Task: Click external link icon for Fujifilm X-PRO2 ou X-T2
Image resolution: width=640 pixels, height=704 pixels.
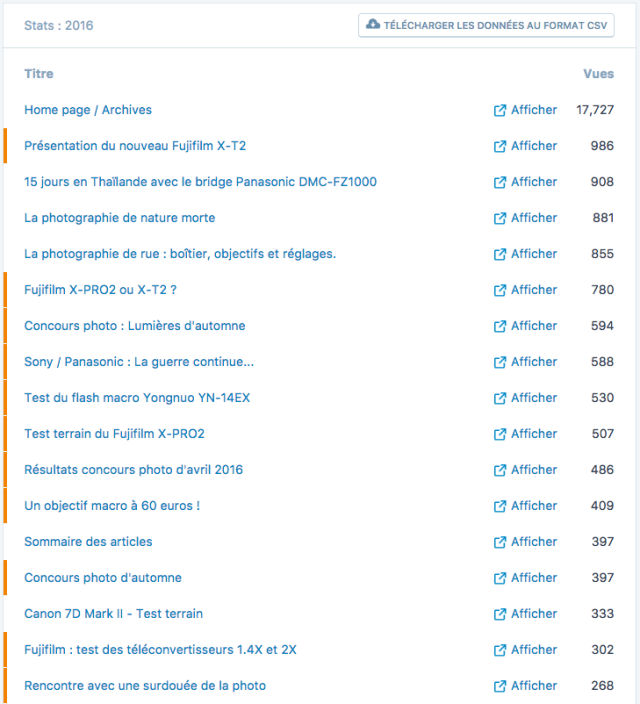Action: point(500,290)
